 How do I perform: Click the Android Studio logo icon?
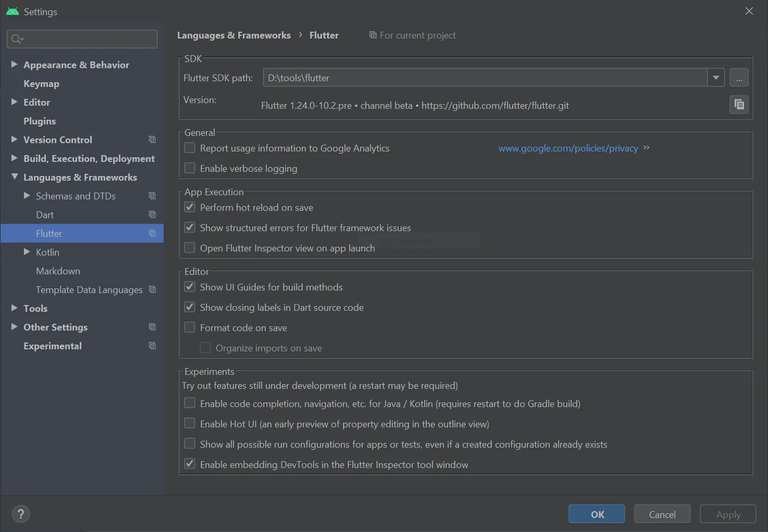(13, 11)
